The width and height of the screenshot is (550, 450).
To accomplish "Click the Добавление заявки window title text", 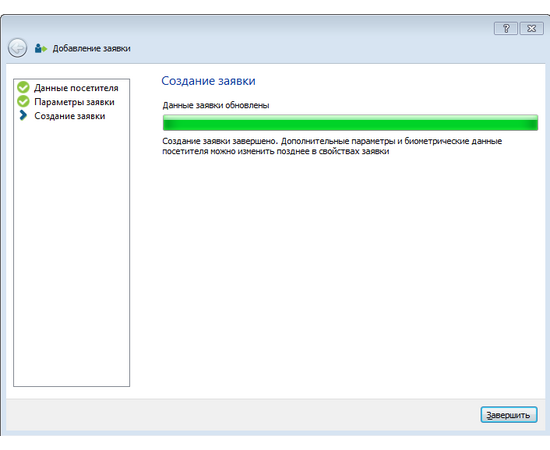I will (92, 48).
